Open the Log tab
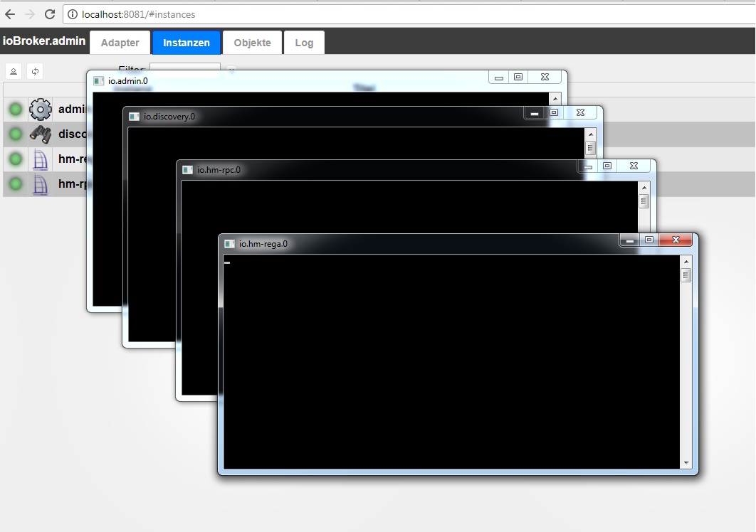 pos(304,42)
